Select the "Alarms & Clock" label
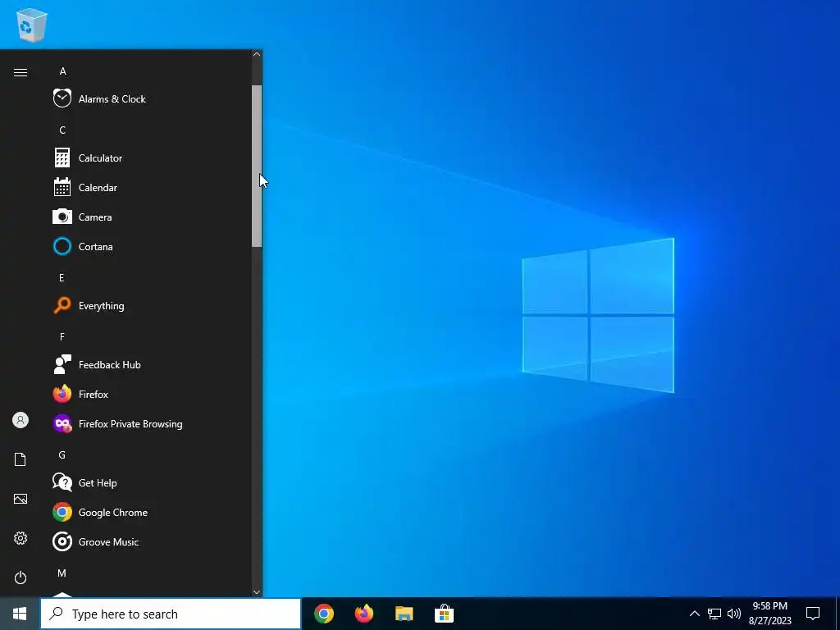The width and height of the screenshot is (840, 630). point(112,99)
